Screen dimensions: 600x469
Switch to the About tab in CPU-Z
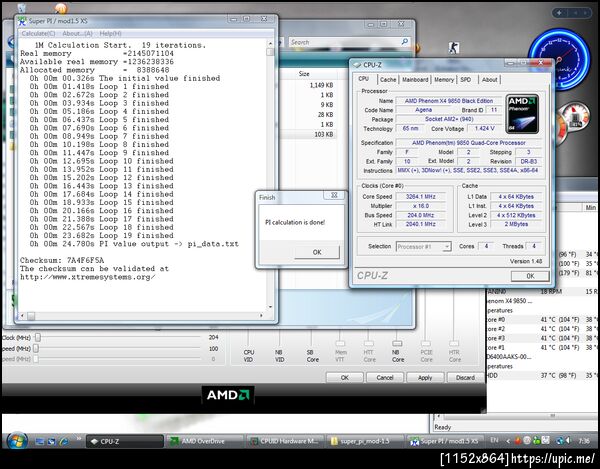pyautogui.click(x=489, y=80)
